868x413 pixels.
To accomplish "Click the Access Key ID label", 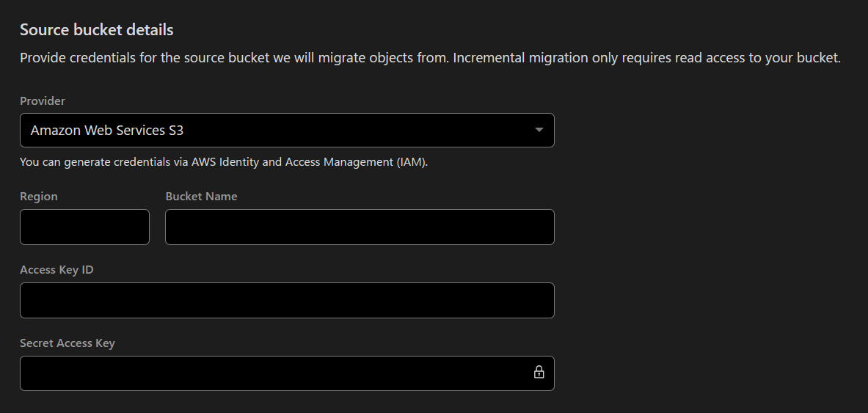I will [x=56, y=270].
